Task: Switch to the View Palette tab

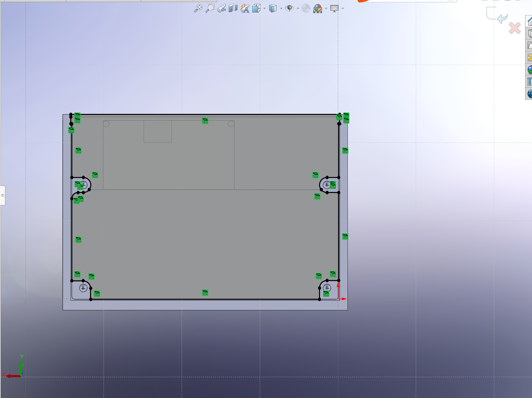Action: (x=529, y=58)
